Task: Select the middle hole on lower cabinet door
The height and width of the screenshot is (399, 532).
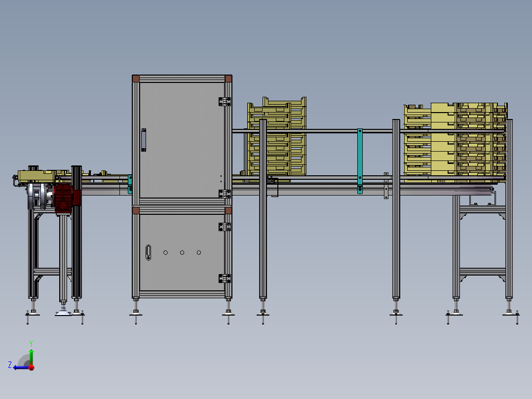Action: pos(182,253)
